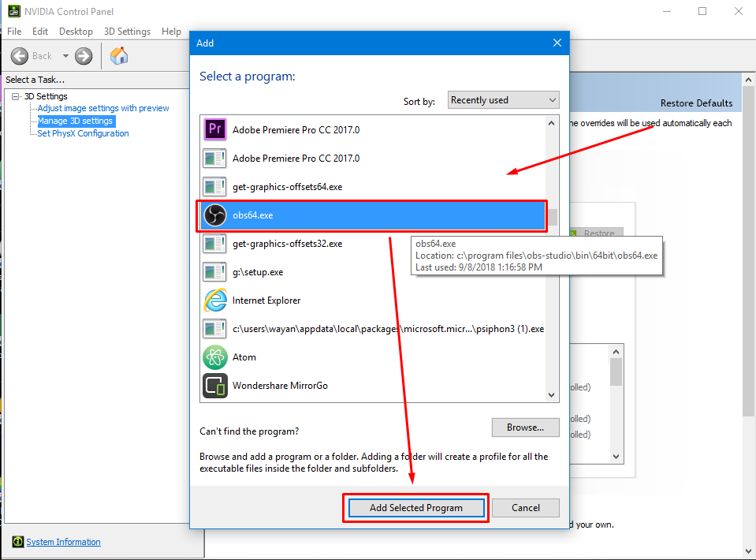Open the Edit menu

tap(40, 32)
